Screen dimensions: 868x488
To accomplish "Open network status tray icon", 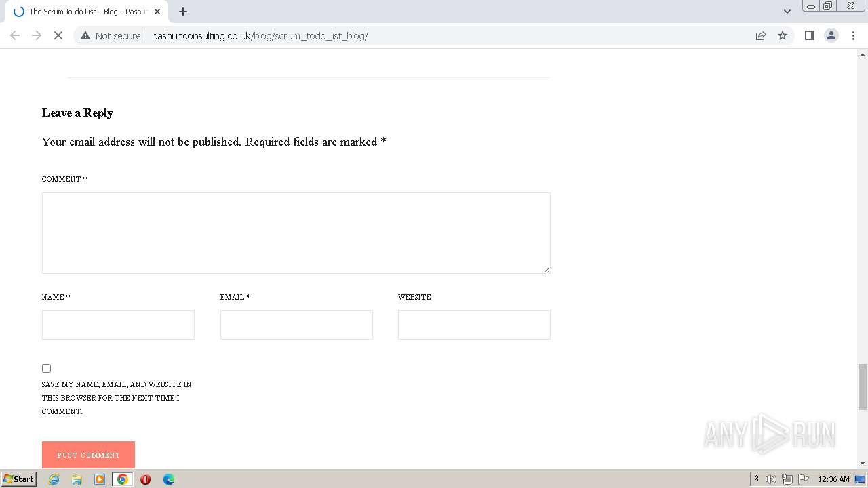I will [x=787, y=479].
